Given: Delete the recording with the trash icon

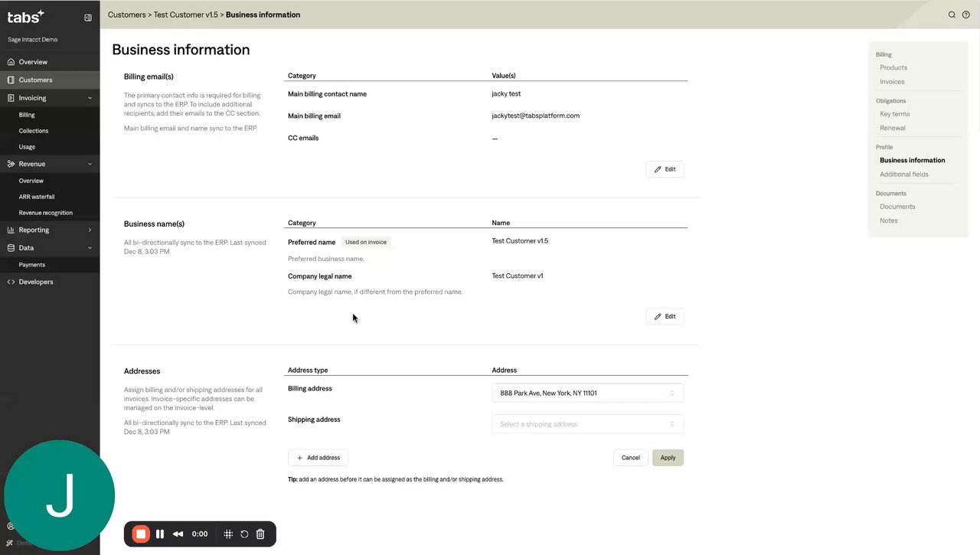Looking at the screenshot, I should pyautogui.click(x=260, y=534).
